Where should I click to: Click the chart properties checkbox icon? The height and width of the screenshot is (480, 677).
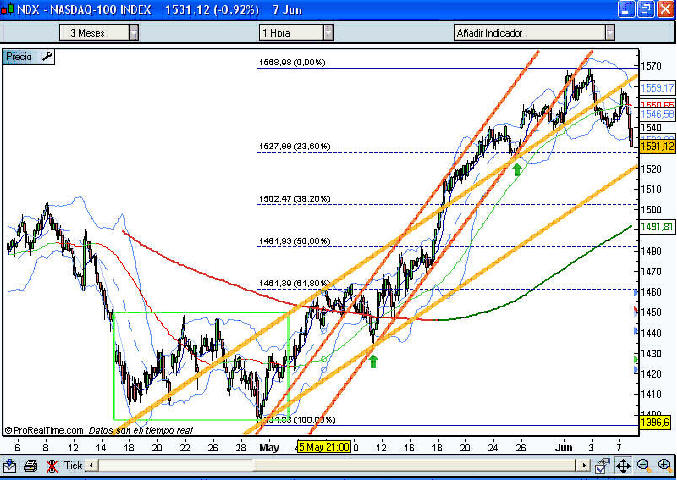pos(600,466)
